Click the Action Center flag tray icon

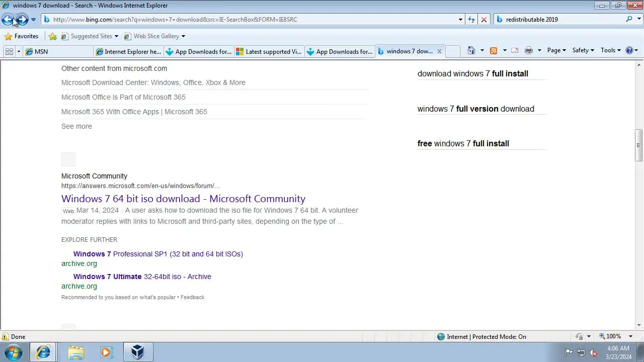coord(569,352)
